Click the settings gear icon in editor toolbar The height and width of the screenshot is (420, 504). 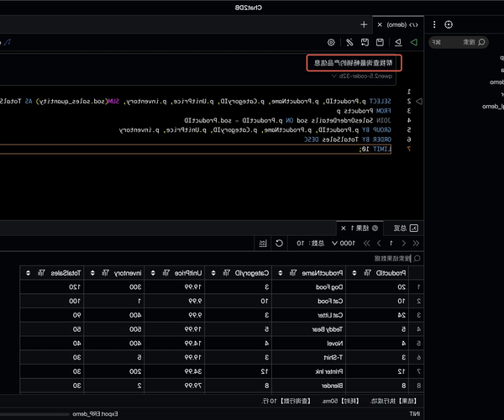331,42
